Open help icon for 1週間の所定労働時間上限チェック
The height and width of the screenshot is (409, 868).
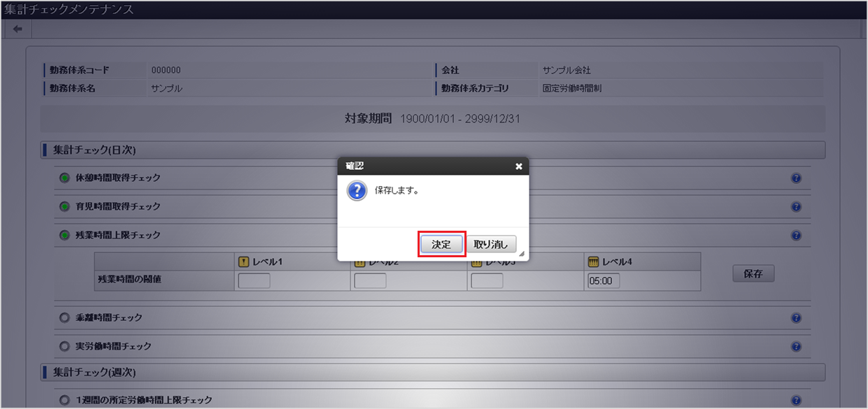(x=796, y=401)
